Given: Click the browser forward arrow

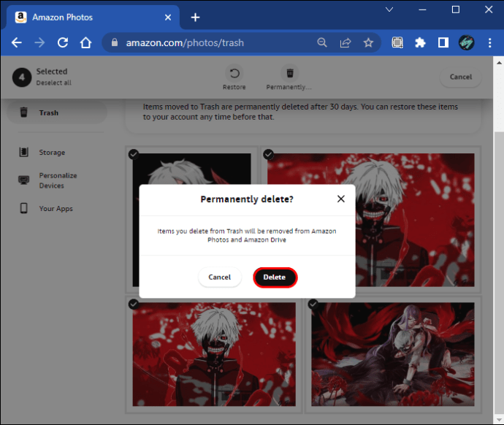Looking at the screenshot, I should pos(39,42).
